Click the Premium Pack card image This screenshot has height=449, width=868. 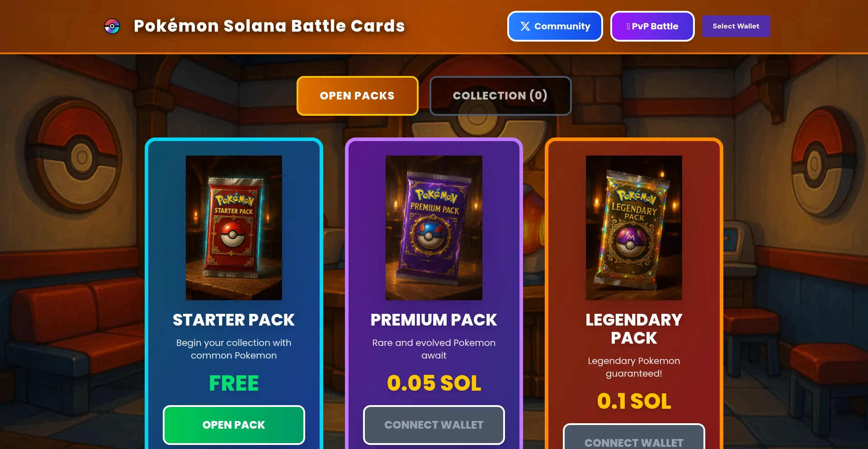coord(434,228)
